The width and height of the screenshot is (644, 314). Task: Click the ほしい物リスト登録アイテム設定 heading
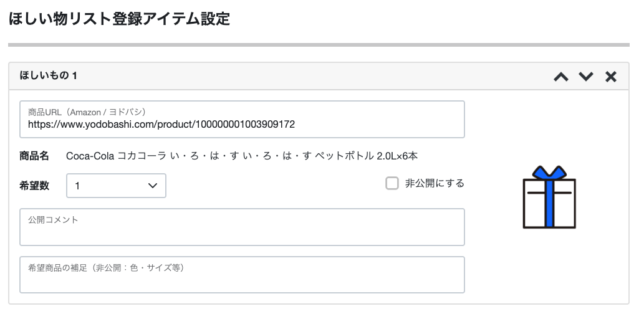119,19
